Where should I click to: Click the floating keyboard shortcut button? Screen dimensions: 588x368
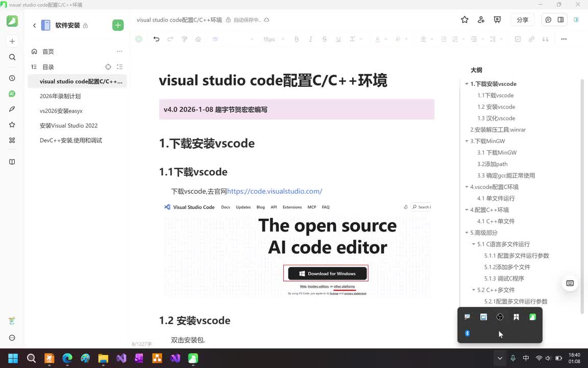(x=570, y=283)
